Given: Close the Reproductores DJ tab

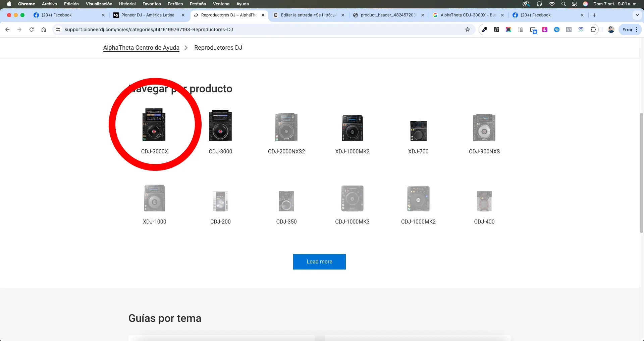Looking at the screenshot, I should pyautogui.click(x=263, y=15).
